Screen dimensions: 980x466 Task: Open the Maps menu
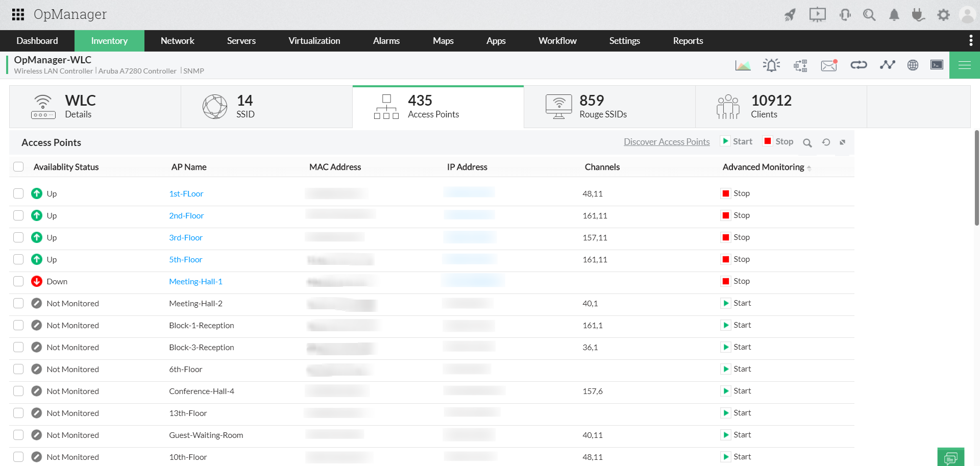443,41
